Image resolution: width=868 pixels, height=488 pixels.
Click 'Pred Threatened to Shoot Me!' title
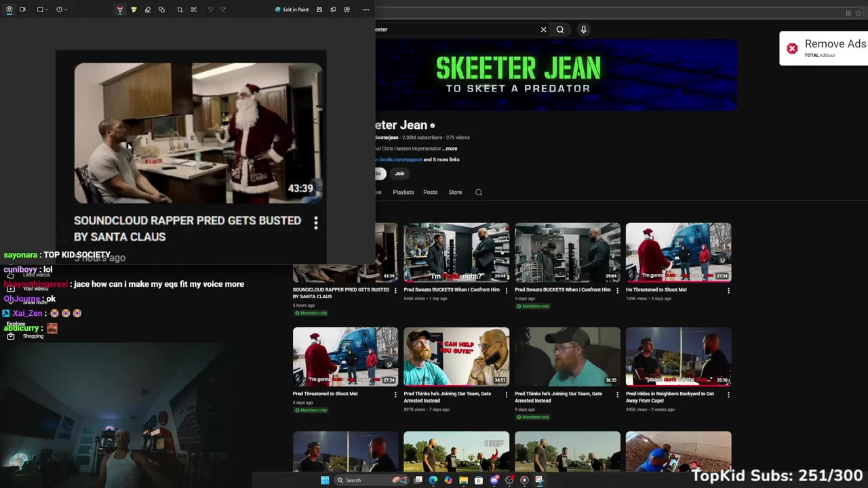coord(325,394)
